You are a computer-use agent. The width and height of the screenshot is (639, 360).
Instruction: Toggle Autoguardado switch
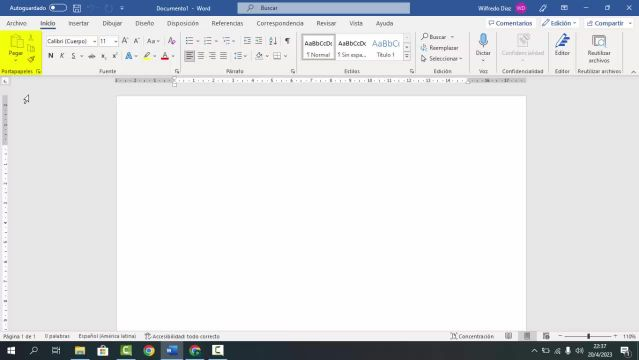pyautogui.click(x=58, y=8)
